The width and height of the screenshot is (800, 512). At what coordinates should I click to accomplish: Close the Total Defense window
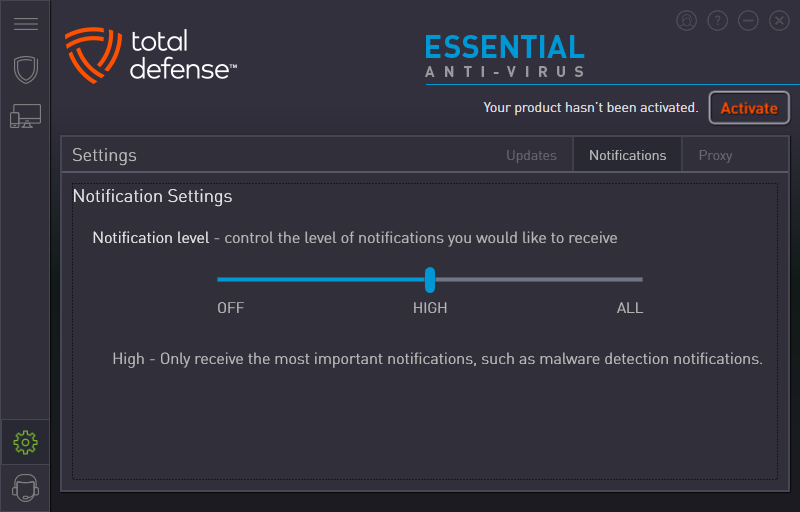point(779,20)
